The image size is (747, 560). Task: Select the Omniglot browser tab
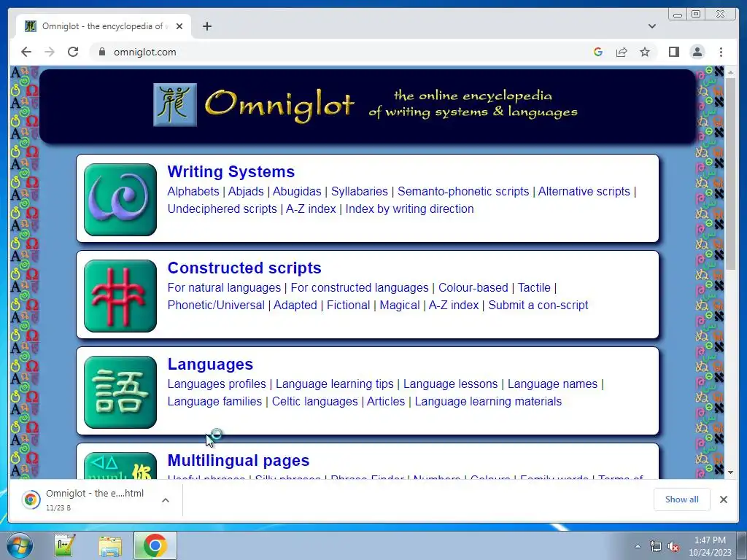point(104,26)
